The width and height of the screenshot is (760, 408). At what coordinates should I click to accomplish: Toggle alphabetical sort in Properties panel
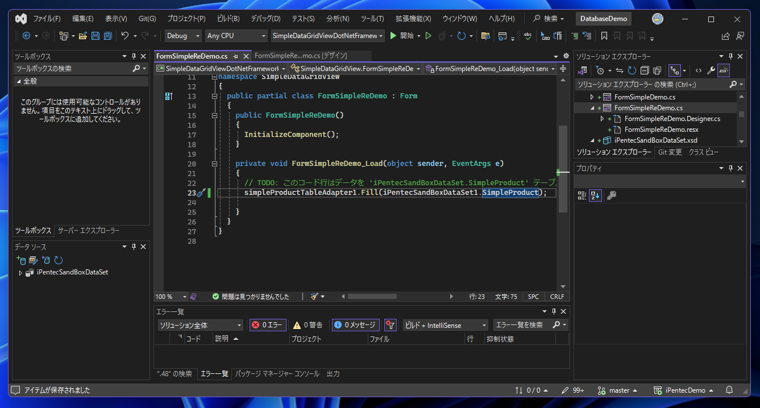coord(595,195)
